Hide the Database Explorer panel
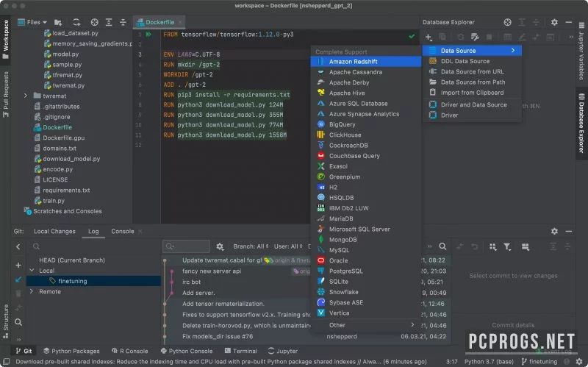The width and height of the screenshot is (588, 367). (568, 22)
